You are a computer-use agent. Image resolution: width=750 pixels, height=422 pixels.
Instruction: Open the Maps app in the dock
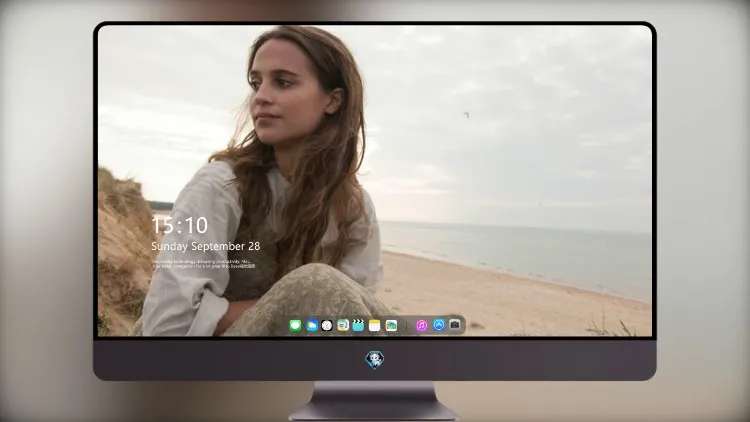click(x=343, y=326)
